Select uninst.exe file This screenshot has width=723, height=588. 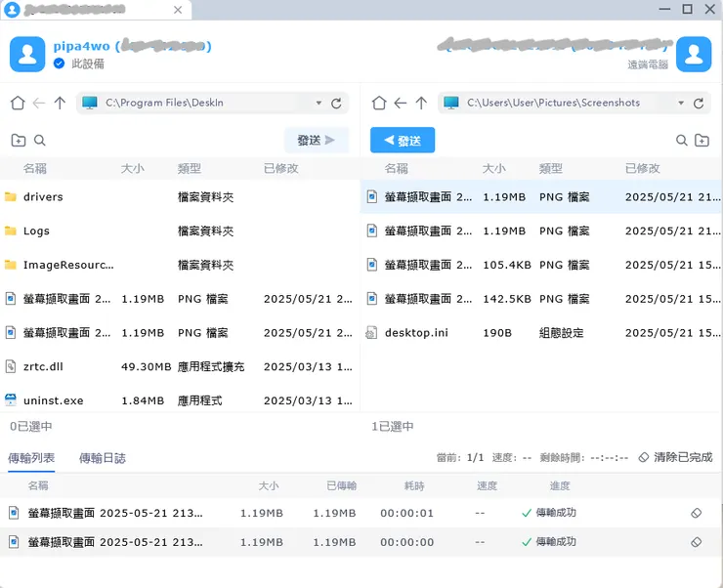point(180,400)
